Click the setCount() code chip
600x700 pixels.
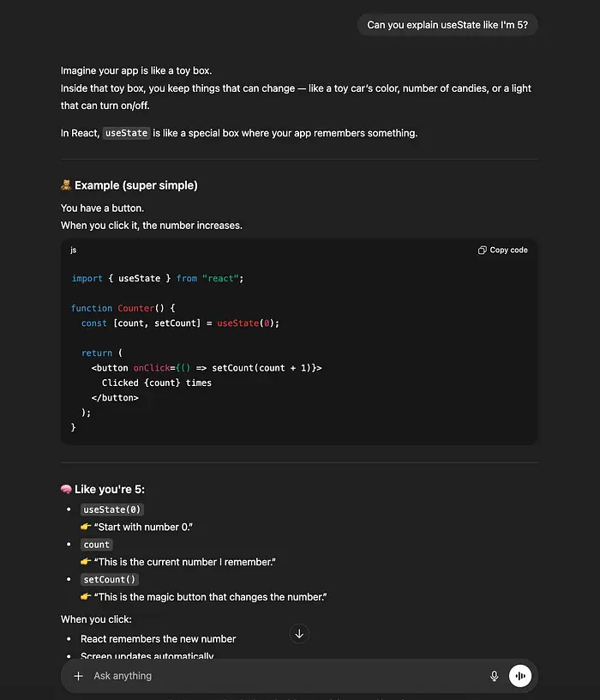tap(110, 579)
